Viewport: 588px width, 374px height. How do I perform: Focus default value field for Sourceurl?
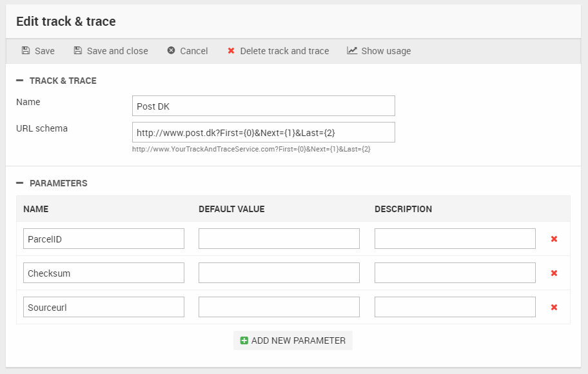point(279,307)
